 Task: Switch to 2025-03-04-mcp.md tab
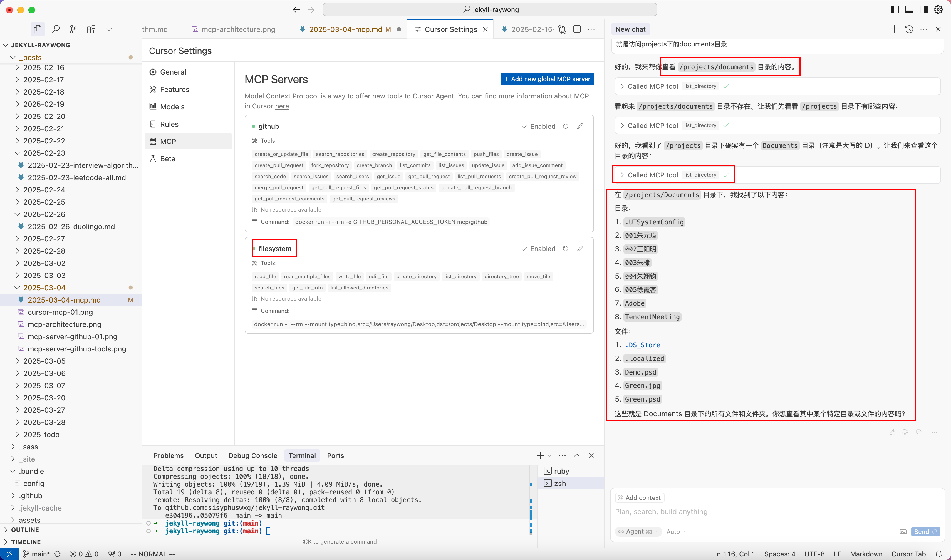pyautogui.click(x=350, y=29)
